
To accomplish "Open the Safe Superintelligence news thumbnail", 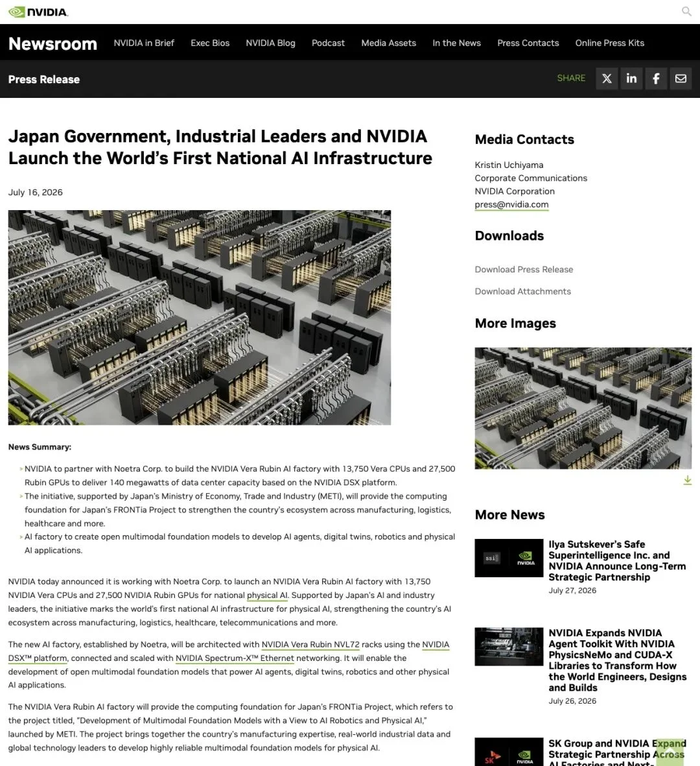I will point(509,558).
